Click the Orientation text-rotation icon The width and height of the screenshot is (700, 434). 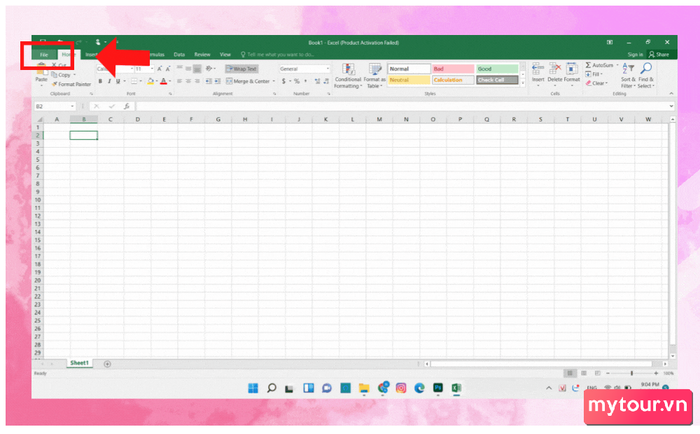tap(208, 69)
